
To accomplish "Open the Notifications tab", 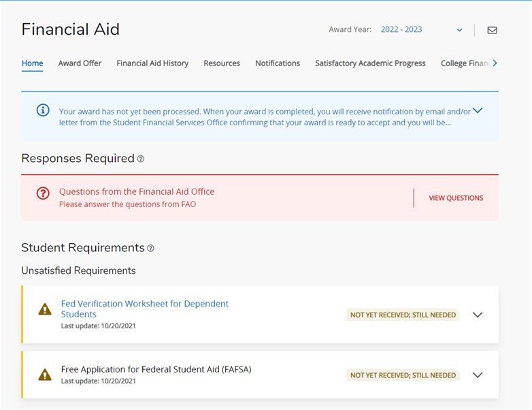I will pyautogui.click(x=278, y=63).
